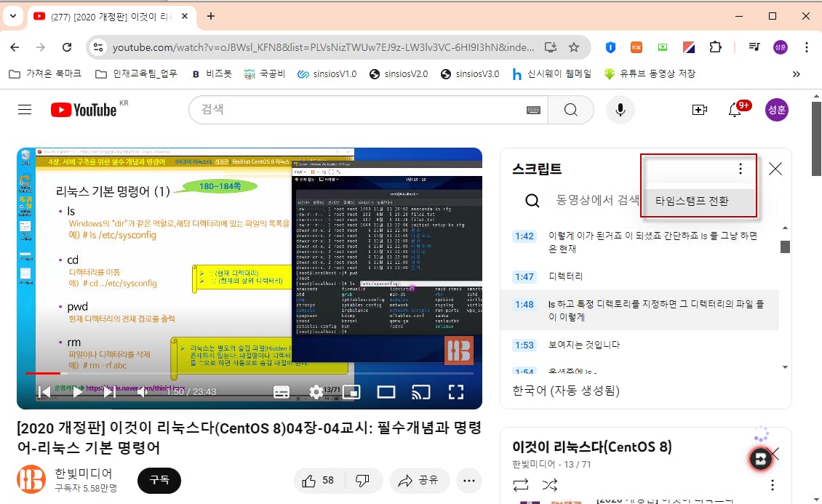
Task: Skip to next video in playlist
Action: (x=110, y=392)
